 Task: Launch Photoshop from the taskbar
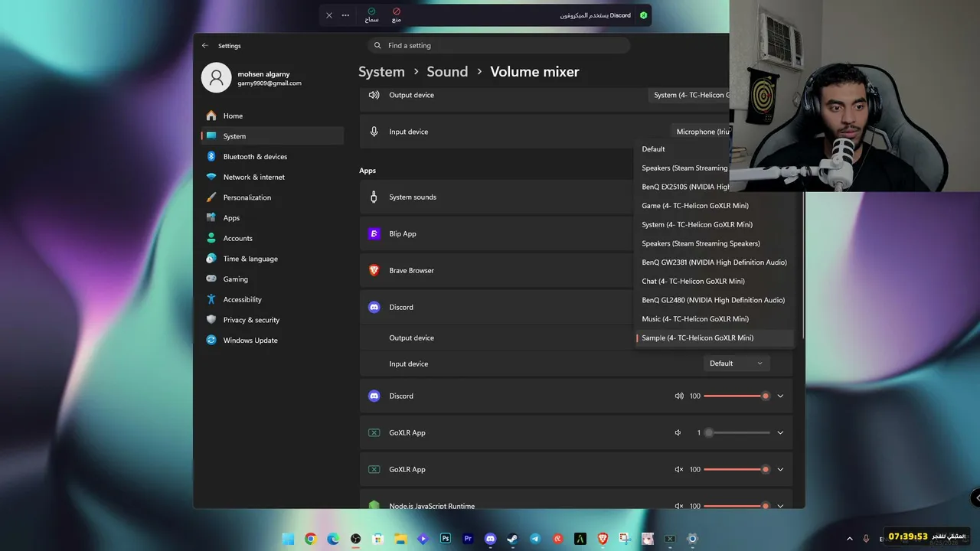pyautogui.click(x=446, y=539)
